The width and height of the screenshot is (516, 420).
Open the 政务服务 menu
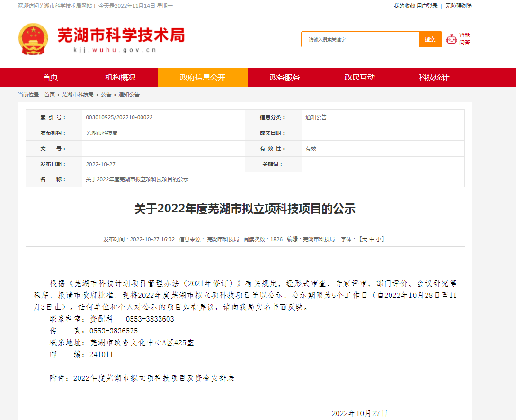point(285,78)
